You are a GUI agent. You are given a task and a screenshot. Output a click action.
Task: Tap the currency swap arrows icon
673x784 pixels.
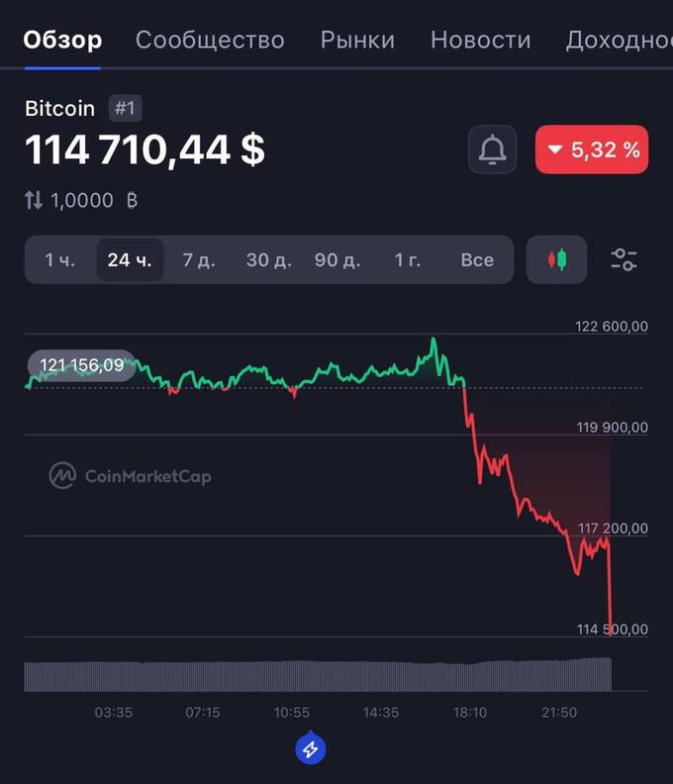click(x=34, y=200)
